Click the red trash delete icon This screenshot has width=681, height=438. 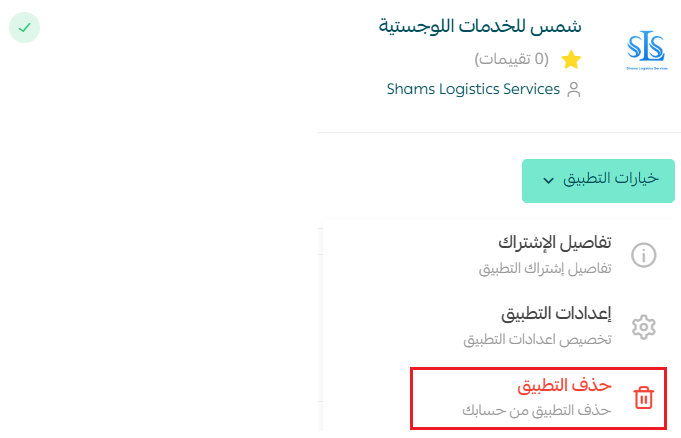(643, 398)
